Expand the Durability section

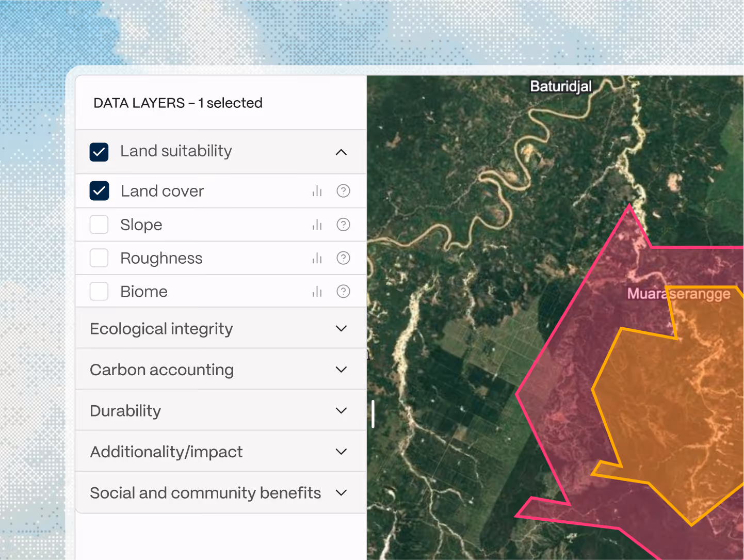(221, 410)
